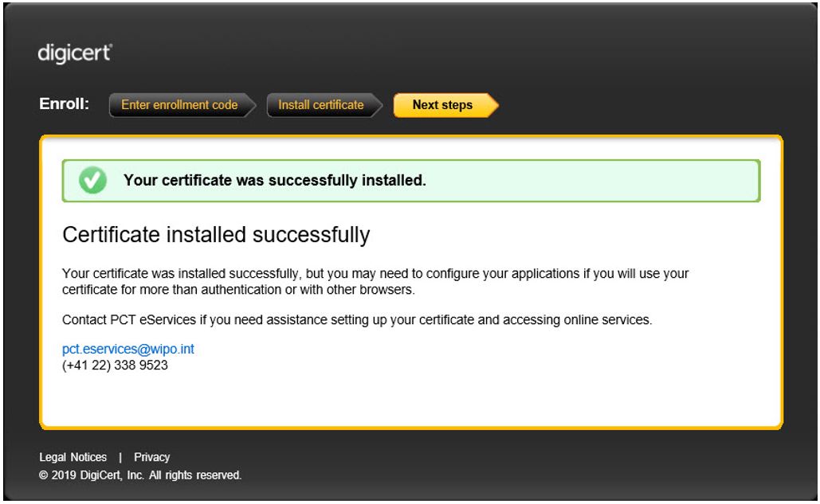Select the Install certificate step
The height and width of the screenshot is (504, 820).
[x=320, y=105]
